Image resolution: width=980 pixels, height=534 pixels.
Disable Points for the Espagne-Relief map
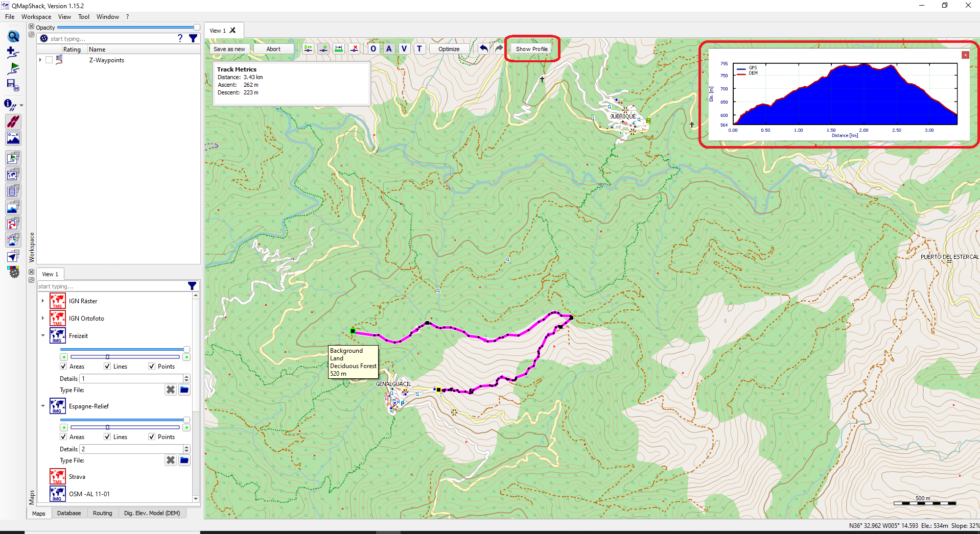[x=152, y=436]
